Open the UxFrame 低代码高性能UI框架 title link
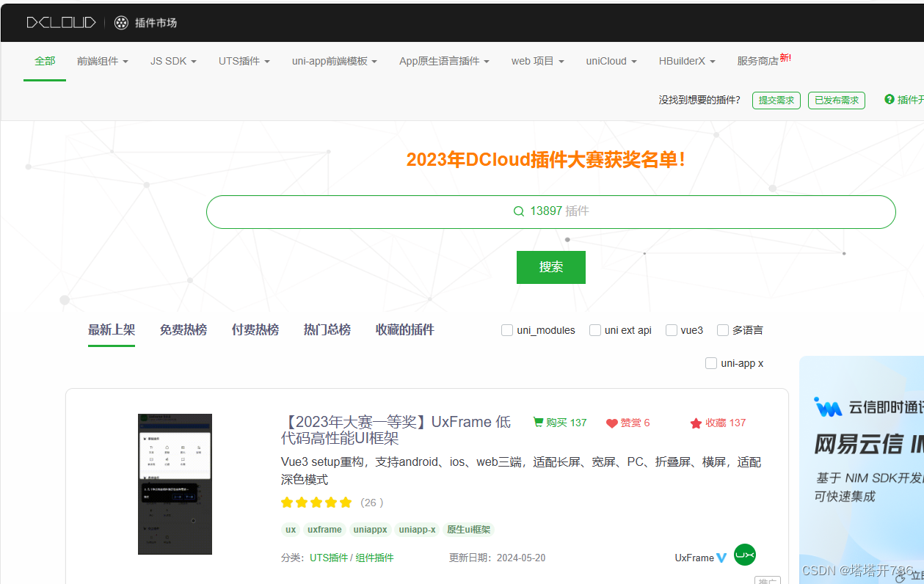The height and width of the screenshot is (584, 924). click(396, 431)
